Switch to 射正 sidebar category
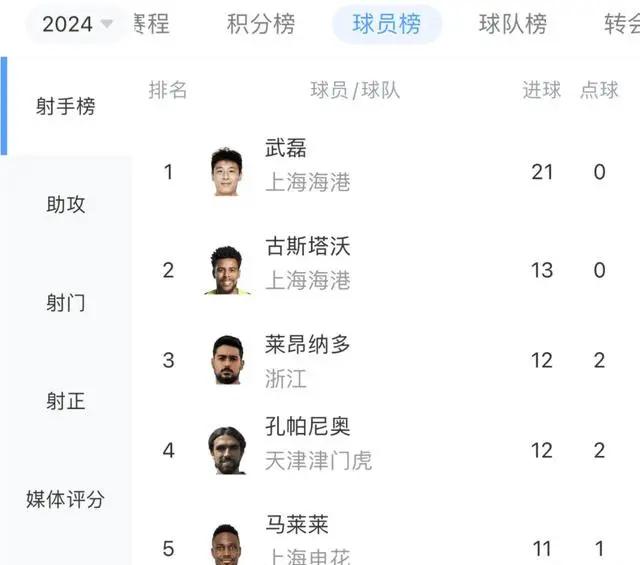640x565 pixels. (66, 401)
